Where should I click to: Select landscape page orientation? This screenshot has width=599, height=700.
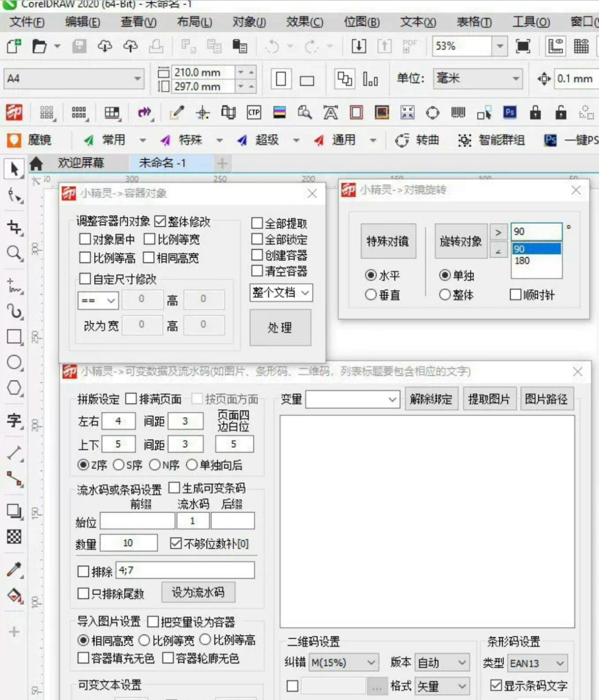(307, 81)
